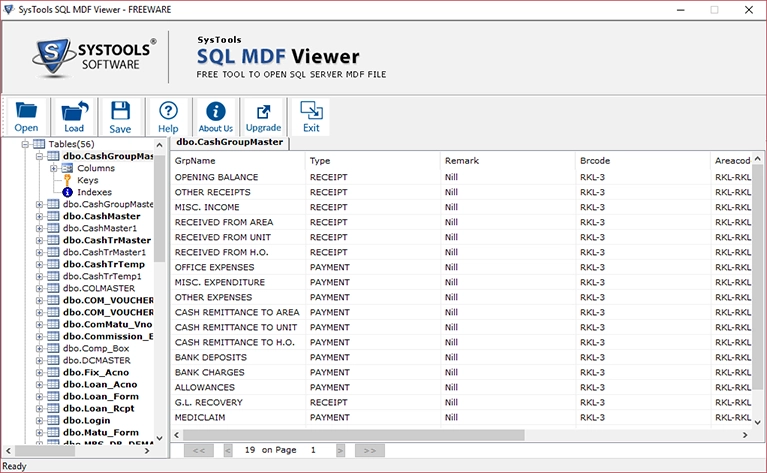Expand the Columns node
Screen dimensions: 767x473
(53, 168)
